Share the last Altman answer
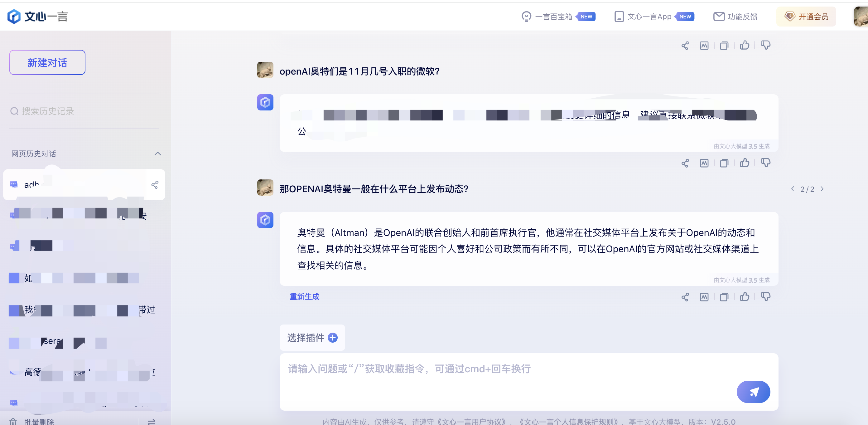Viewport: 868px width, 425px height. (x=685, y=297)
